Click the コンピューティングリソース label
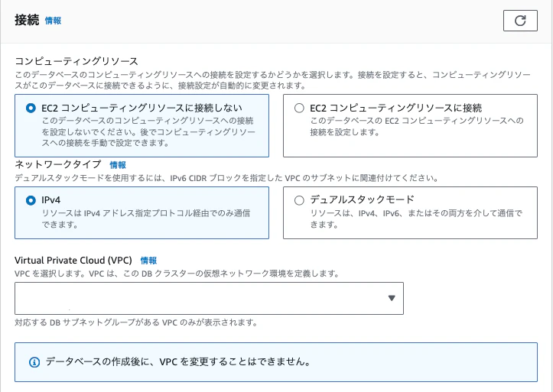This screenshot has width=553, height=392. [76, 61]
